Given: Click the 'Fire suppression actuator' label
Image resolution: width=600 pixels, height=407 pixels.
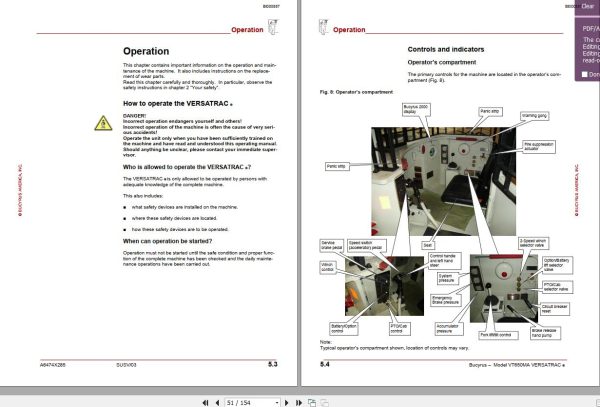Looking at the screenshot, I should point(539,147).
